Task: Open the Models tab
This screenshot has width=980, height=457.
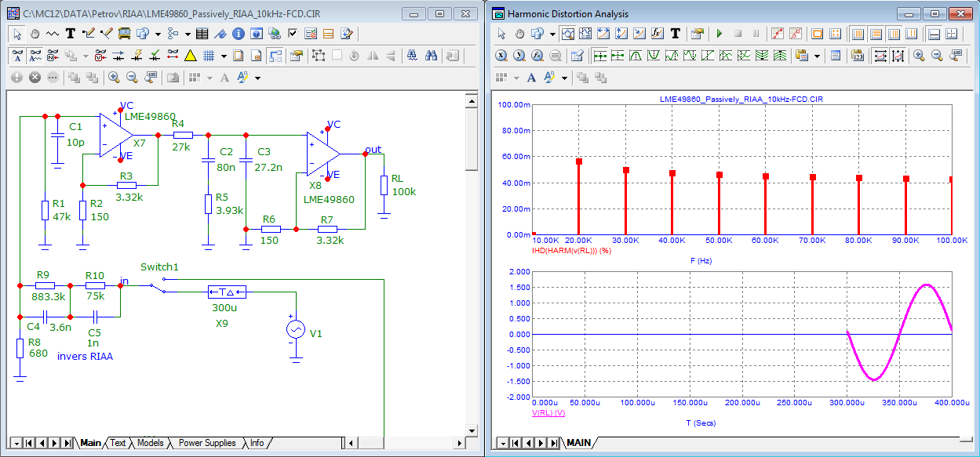Action: 150,443
